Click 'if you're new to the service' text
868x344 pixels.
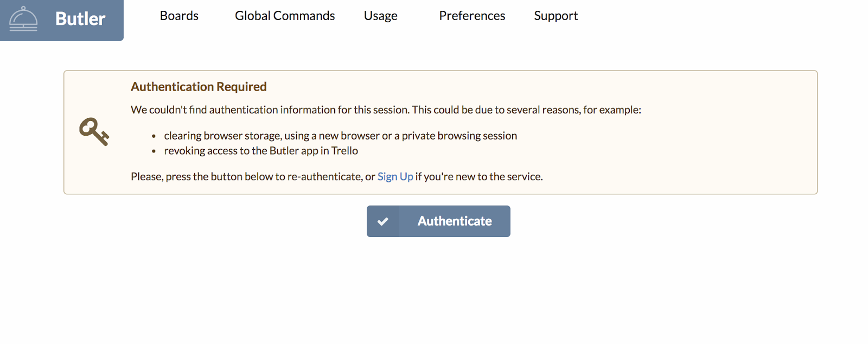(x=479, y=176)
